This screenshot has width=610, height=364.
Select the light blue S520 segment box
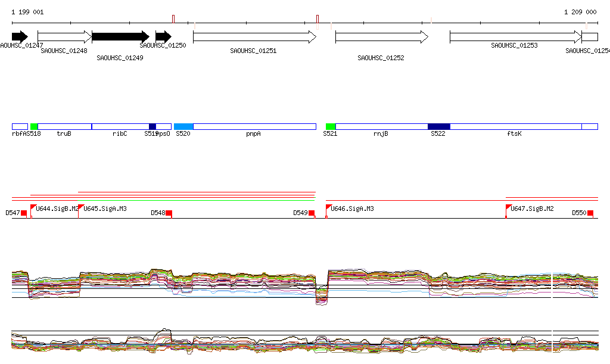tap(183, 126)
